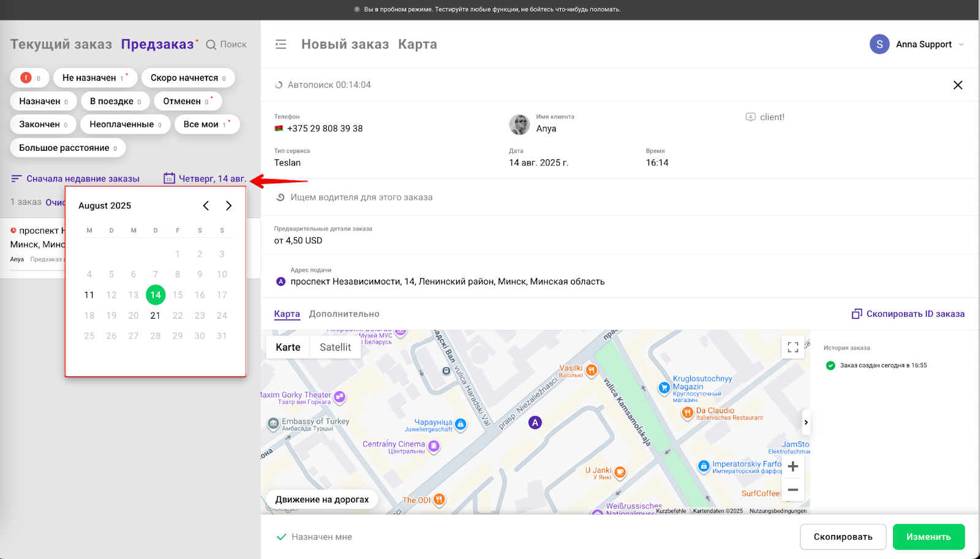
Task: Click the Centralny Cinema map pin
Action: point(434,446)
